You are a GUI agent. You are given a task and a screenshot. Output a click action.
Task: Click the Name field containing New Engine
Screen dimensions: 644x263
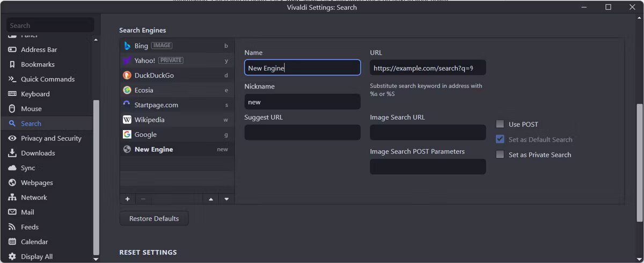pos(302,68)
